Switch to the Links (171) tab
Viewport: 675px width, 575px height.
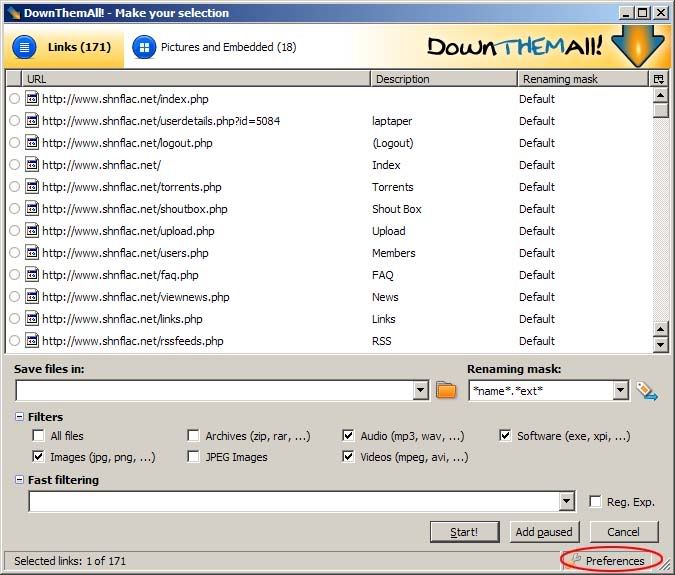click(65, 47)
